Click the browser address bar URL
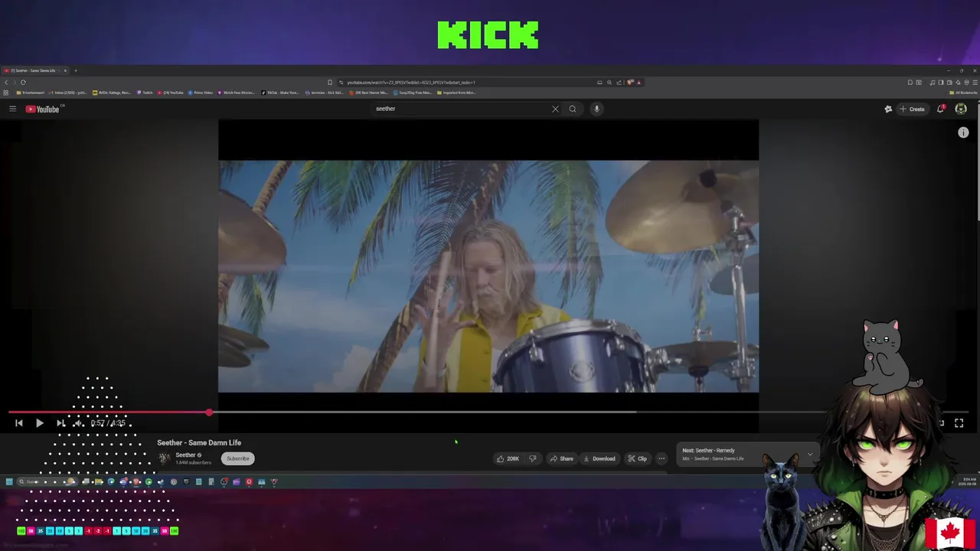Viewport: 980px width, 551px height. (x=411, y=82)
